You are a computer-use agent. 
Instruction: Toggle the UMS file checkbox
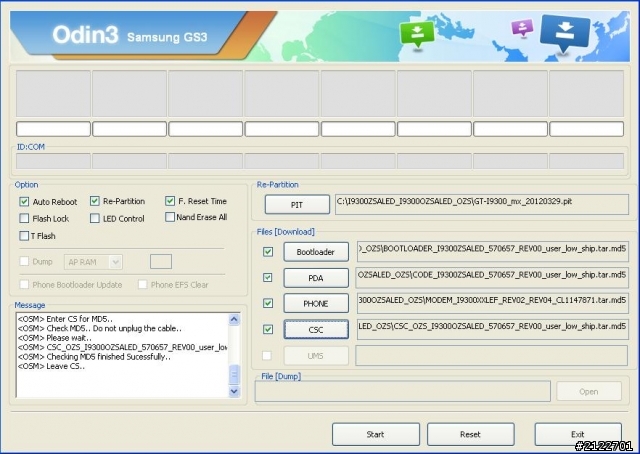[x=267, y=356]
